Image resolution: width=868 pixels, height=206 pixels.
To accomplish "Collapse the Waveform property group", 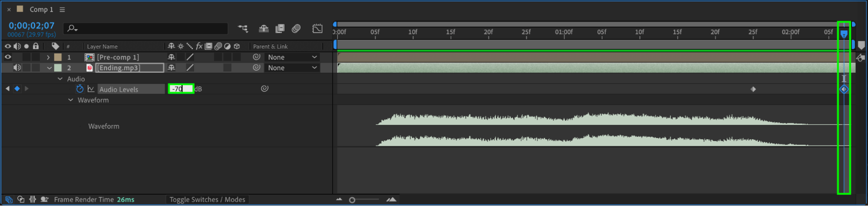I will click(70, 100).
